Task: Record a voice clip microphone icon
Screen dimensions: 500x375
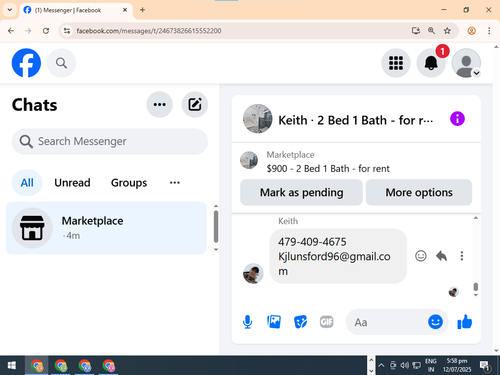Action: (x=247, y=322)
